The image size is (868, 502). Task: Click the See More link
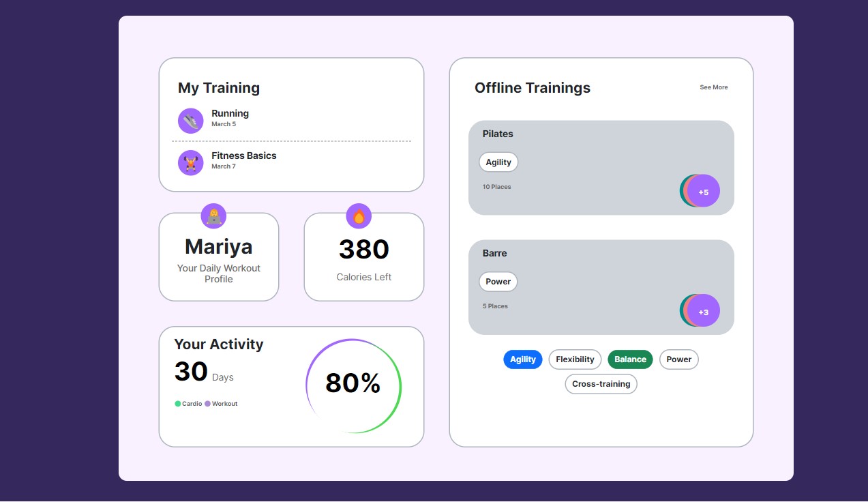[713, 87]
